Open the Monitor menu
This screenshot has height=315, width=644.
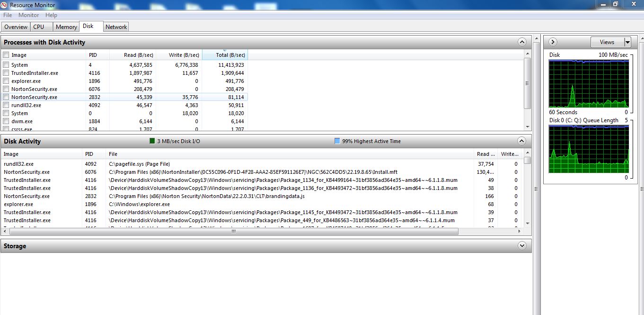[29, 15]
